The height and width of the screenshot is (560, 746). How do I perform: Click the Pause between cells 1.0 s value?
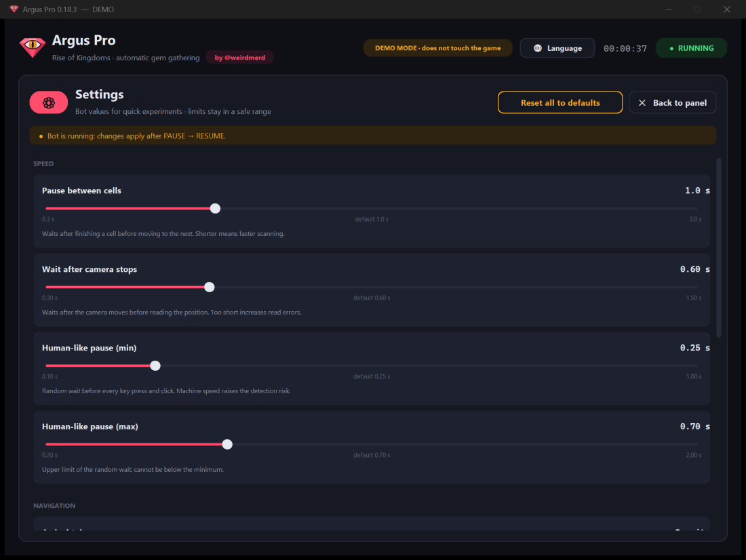click(x=697, y=191)
